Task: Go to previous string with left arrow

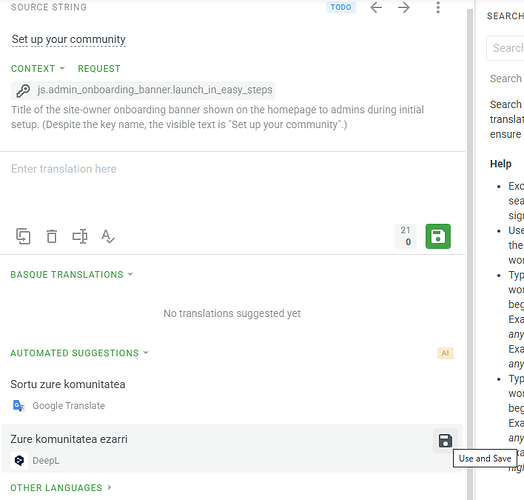Action: (x=376, y=7)
